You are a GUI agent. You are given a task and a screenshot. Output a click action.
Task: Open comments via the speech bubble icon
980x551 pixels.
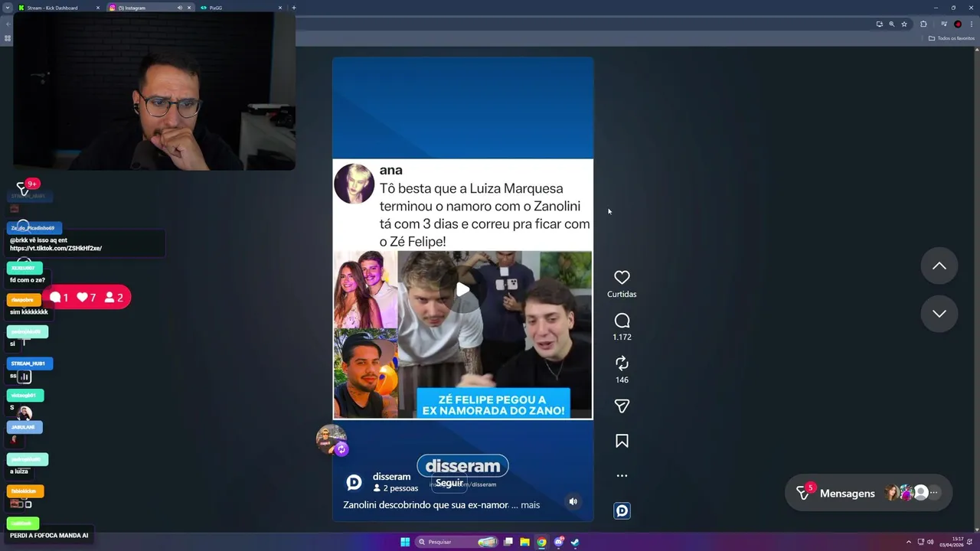(x=622, y=321)
